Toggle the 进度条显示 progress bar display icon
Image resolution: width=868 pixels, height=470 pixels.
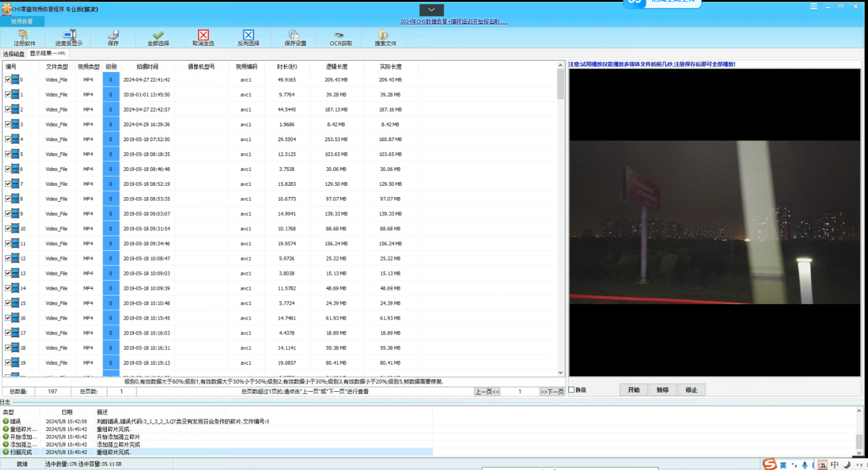[69, 35]
